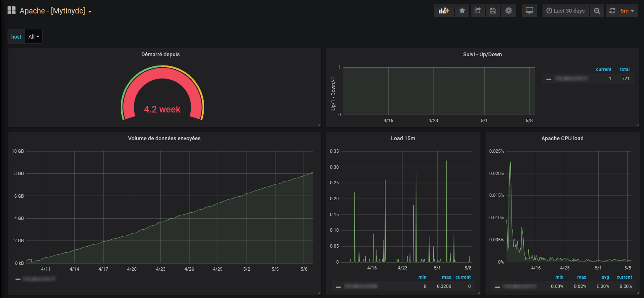Mark dashboard as favorite with the star
Image resolution: width=644 pixels, height=298 pixels.
pyautogui.click(x=462, y=11)
